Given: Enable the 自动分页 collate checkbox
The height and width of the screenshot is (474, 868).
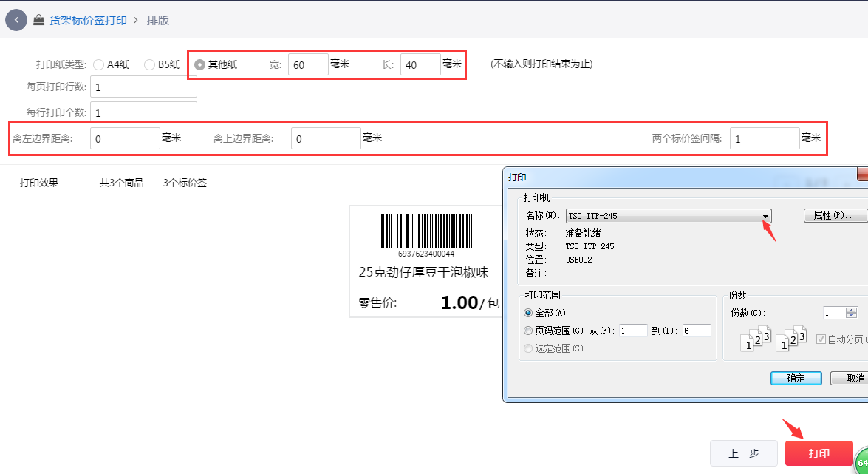Looking at the screenshot, I should click(822, 338).
